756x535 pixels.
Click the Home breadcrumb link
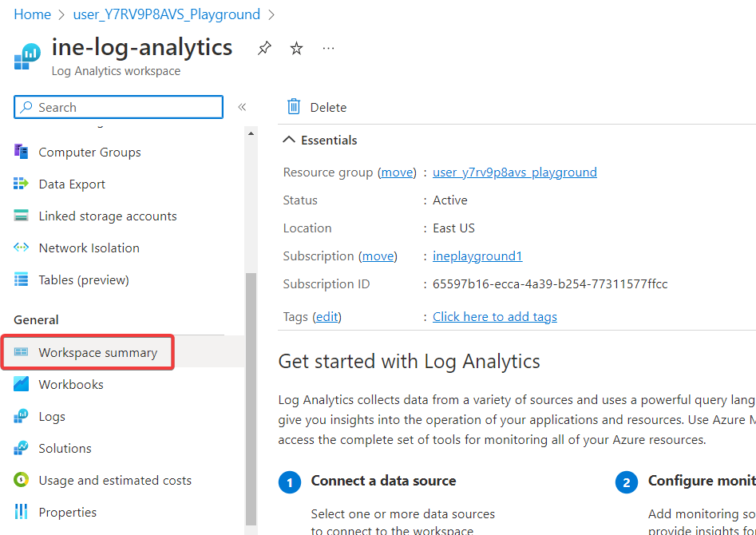coord(32,14)
